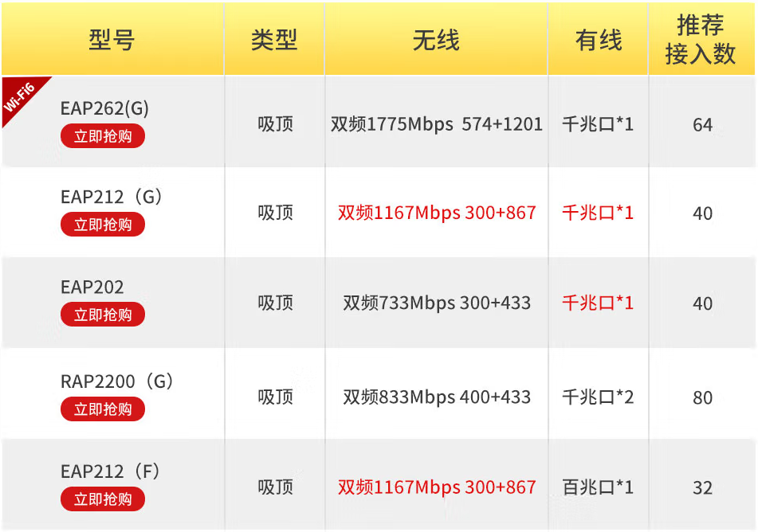Click 吸顶 type in EAP262(G) row

275,125
